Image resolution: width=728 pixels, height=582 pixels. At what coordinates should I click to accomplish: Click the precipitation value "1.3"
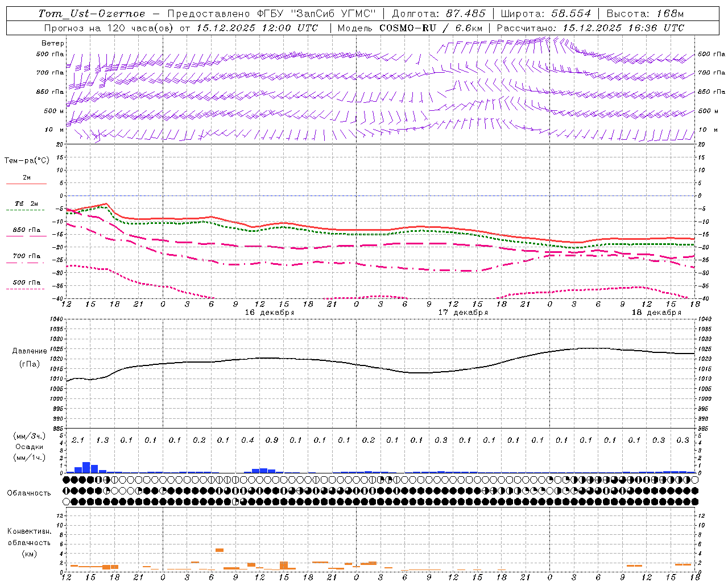[102, 440]
